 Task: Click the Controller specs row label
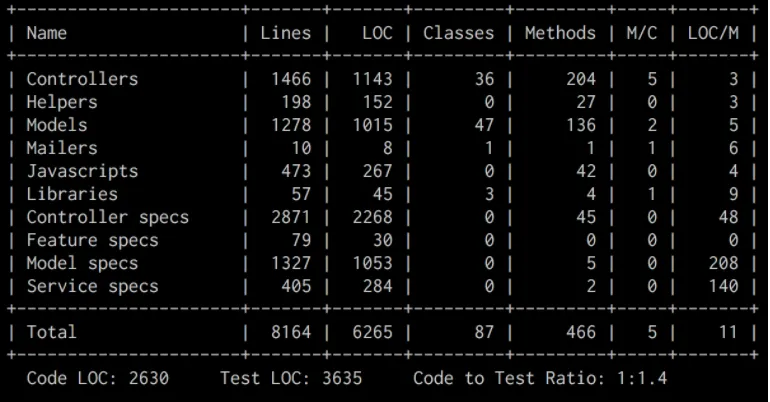[107, 217]
